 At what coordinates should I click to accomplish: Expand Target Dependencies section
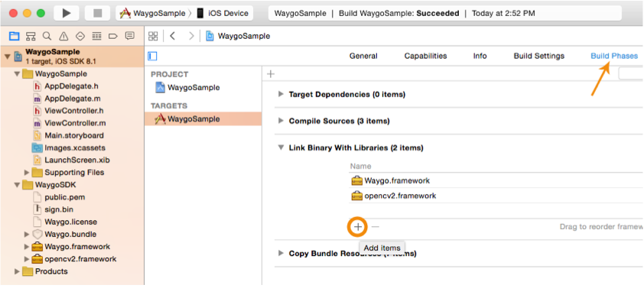pos(281,95)
